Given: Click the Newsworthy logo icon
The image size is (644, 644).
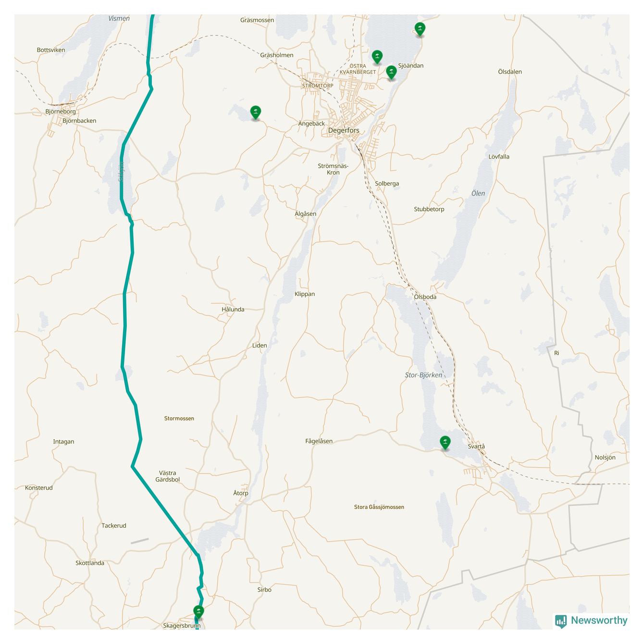Looking at the screenshot, I should (560, 621).
